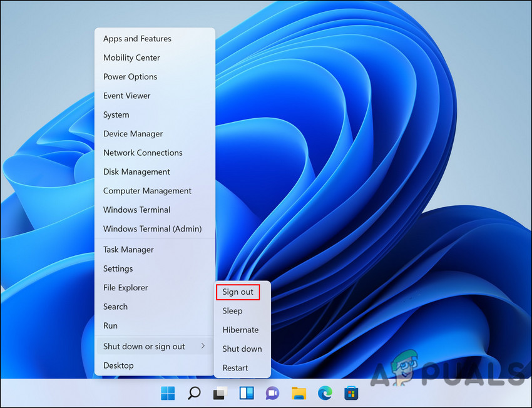Select Windows Terminal (Admin) entry
The image size is (532, 408).
tap(152, 229)
